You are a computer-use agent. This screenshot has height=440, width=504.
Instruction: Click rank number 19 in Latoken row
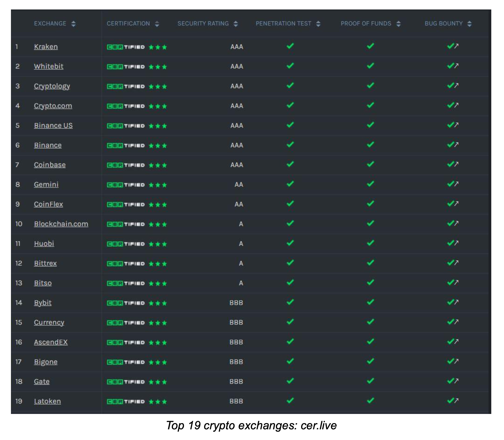[19, 401]
